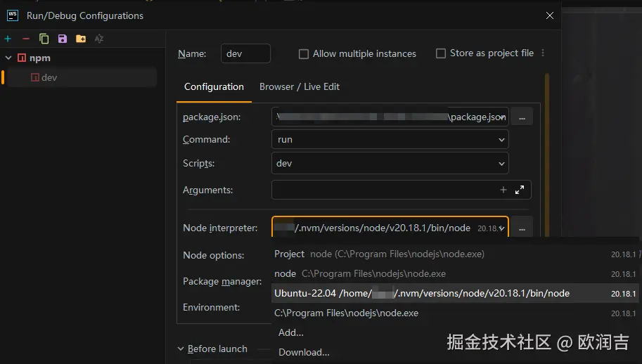Click the Remove Configuration minus icon

[x=26, y=39]
